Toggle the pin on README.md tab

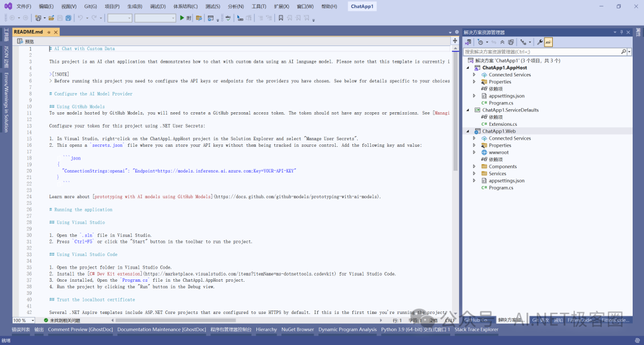point(48,32)
